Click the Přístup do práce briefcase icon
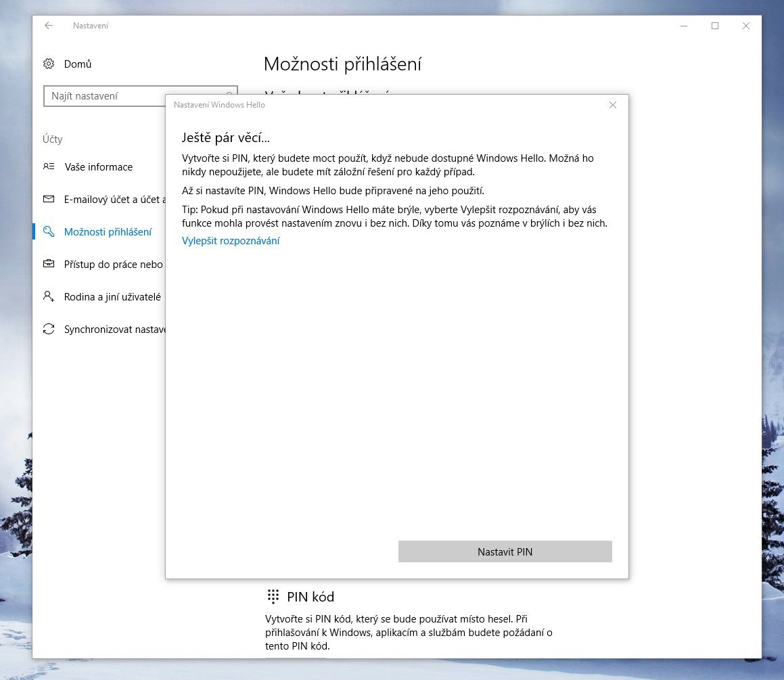The image size is (784, 680). 49,263
